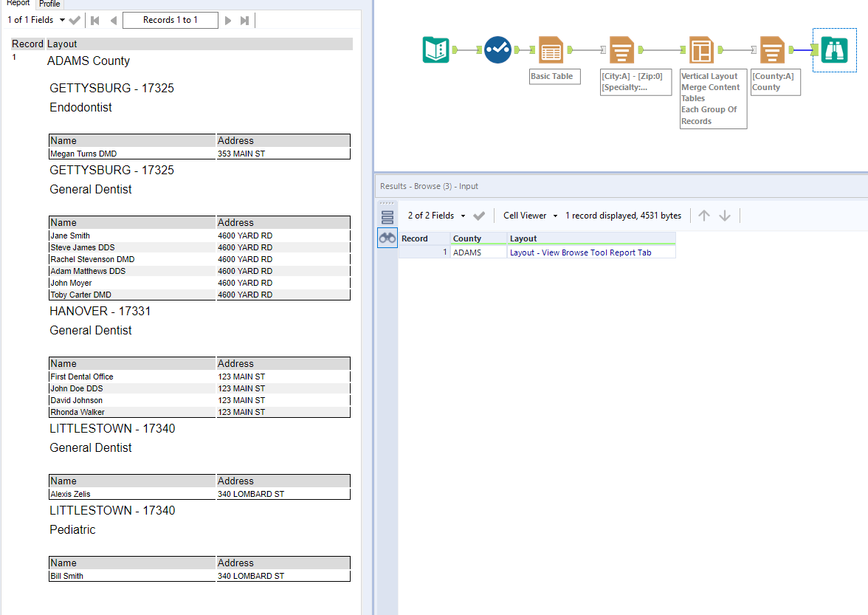
Task: Select the Report Text tool labeled [County:A] County
Action: [771, 49]
